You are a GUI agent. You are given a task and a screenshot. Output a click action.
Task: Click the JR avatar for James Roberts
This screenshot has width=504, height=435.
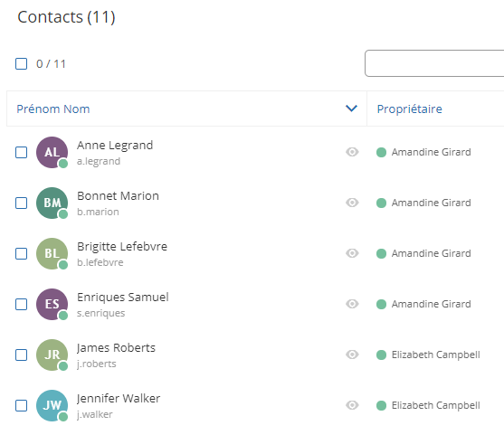(x=52, y=355)
